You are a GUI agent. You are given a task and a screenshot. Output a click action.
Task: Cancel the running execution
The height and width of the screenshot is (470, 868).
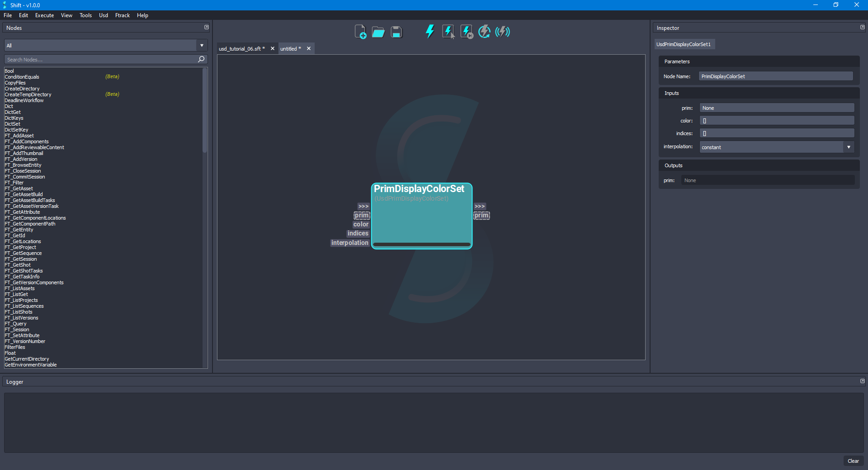484,32
